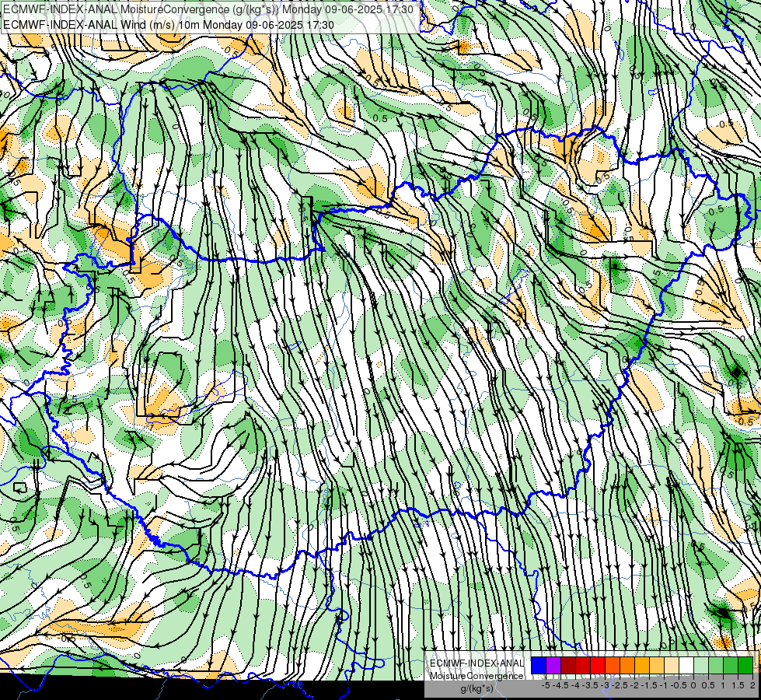Viewport: 761px width, 700px height.
Task: Click the legend's MoistureConvergence label
Action: coord(476,676)
